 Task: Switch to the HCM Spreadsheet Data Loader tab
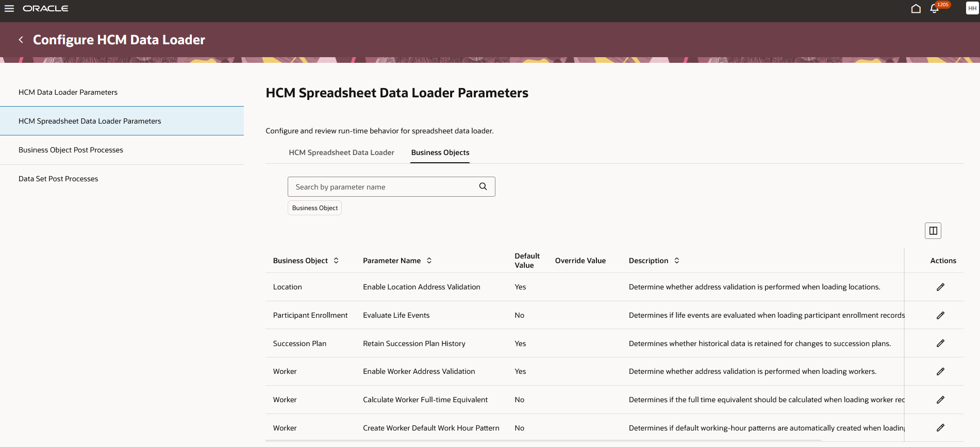pyautogui.click(x=341, y=152)
